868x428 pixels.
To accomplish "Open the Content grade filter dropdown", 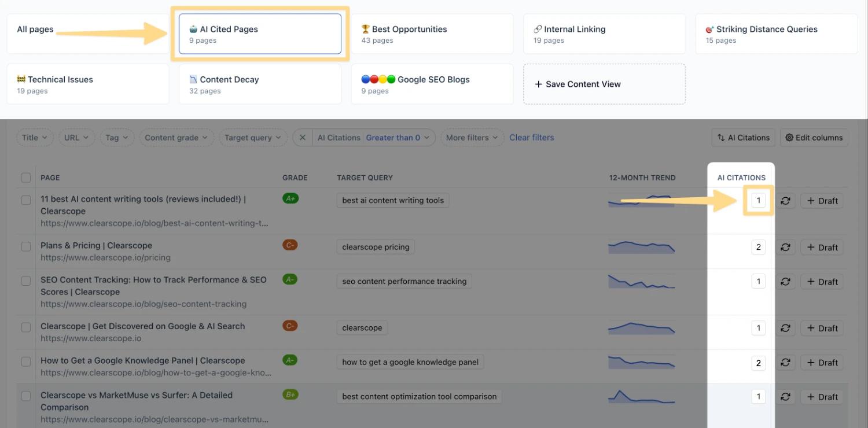I will pyautogui.click(x=176, y=138).
